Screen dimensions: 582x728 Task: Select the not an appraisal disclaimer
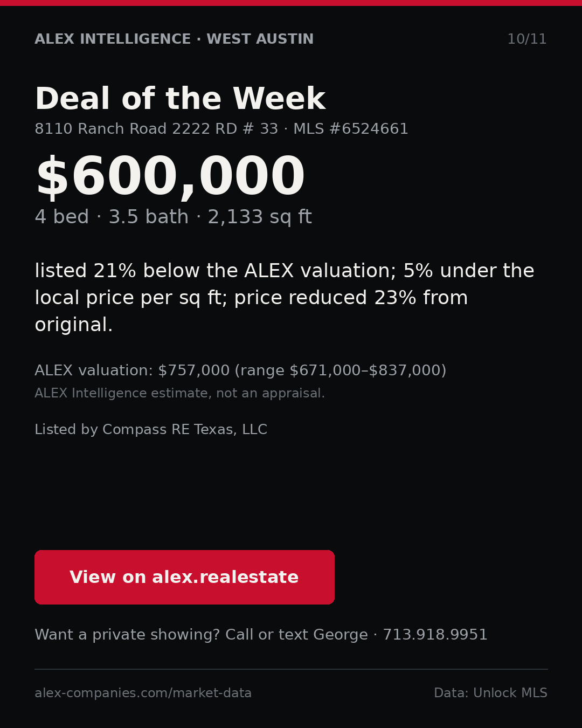coord(179,393)
